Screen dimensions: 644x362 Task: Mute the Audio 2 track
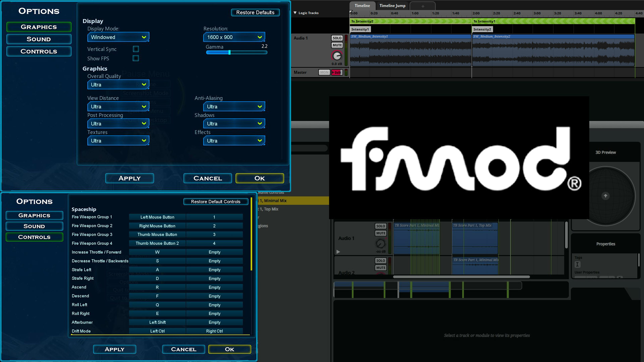(x=381, y=268)
